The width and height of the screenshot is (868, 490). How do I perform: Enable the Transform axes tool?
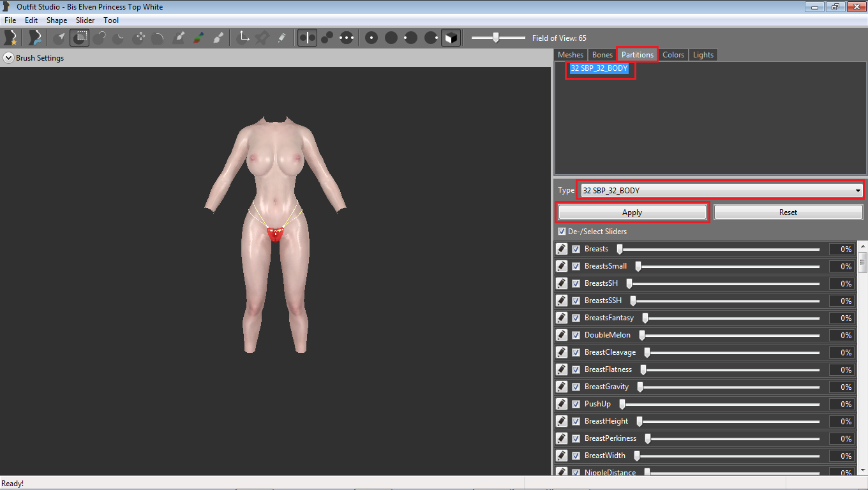pyautogui.click(x=243, y=38)
